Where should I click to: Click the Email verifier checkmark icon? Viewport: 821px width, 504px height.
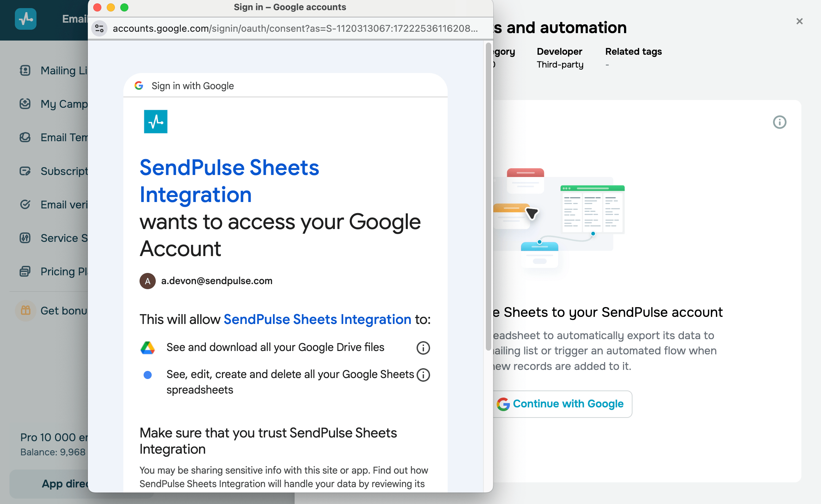pyautogui.click(x=25, y=204)
